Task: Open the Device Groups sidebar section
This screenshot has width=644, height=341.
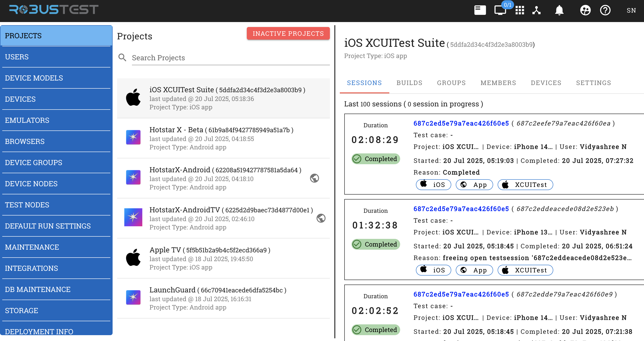Action: tap(56, 163)
